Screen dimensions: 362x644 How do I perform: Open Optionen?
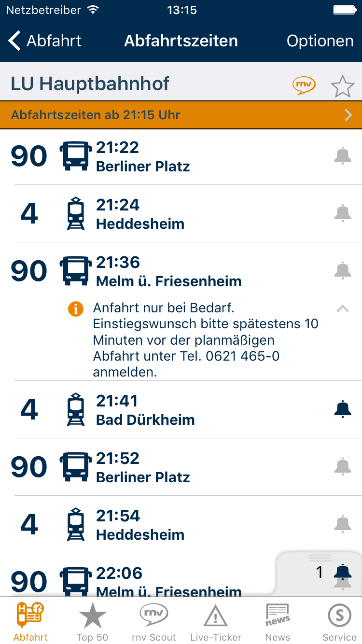[320, 41]
